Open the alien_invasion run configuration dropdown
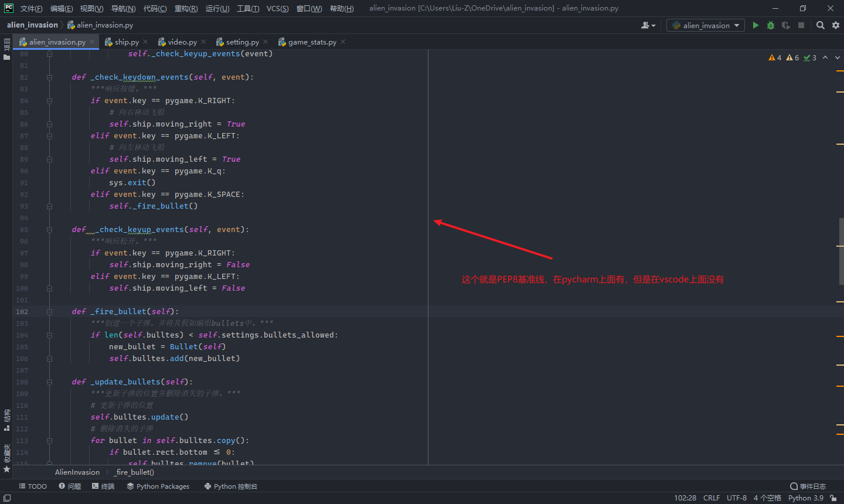The height and width of the screenshot is (504, 844). pyautogui.click(x=706, y=25)
